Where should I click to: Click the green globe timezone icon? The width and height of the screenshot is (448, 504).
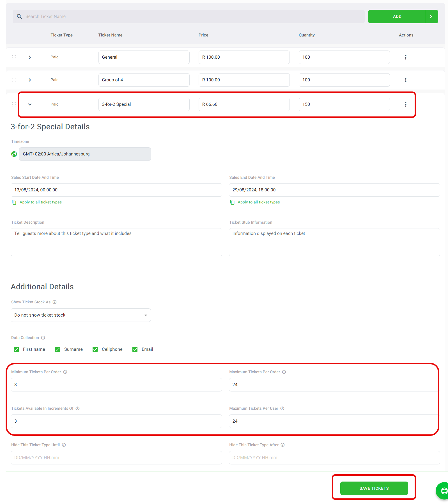tap(14, 154)
